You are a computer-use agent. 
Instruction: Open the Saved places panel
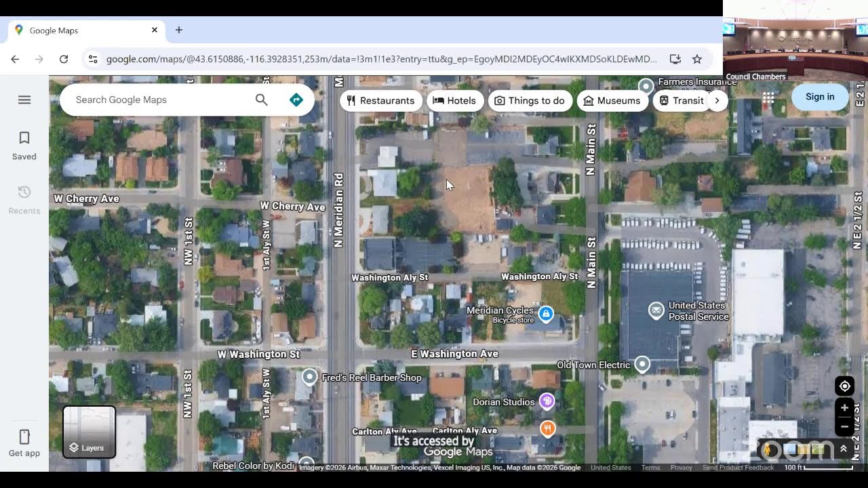(x=24, y=146)
